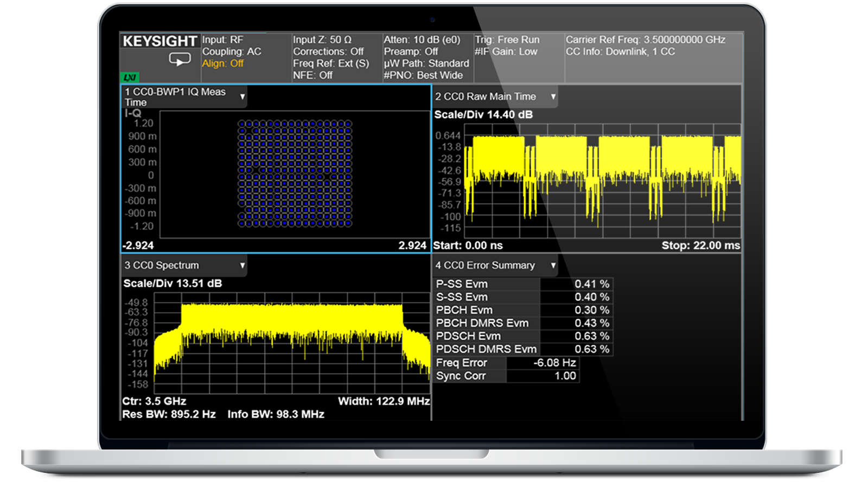
Task: Open the Trig: Free Run settings panel
Action: pos(507,40)
